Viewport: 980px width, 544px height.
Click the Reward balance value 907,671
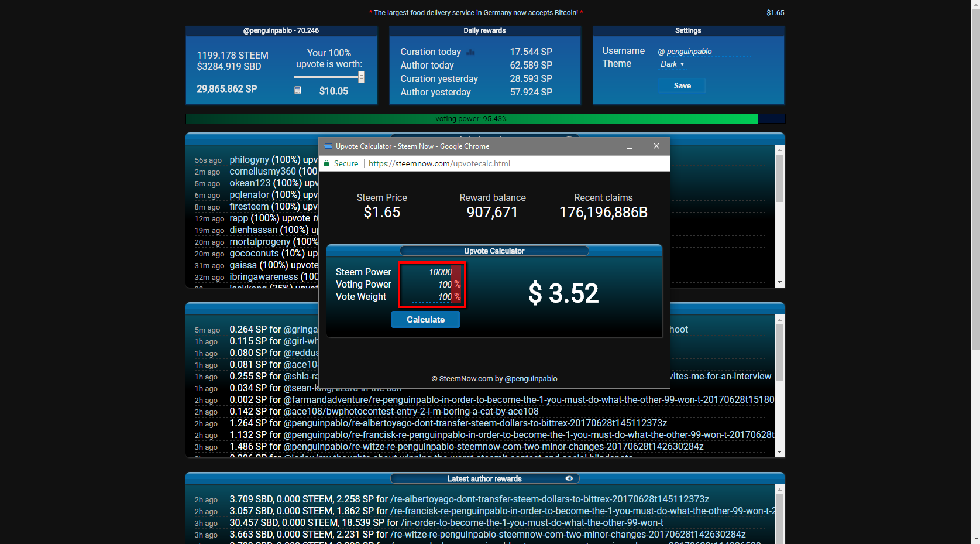click(x=492, y=212)
